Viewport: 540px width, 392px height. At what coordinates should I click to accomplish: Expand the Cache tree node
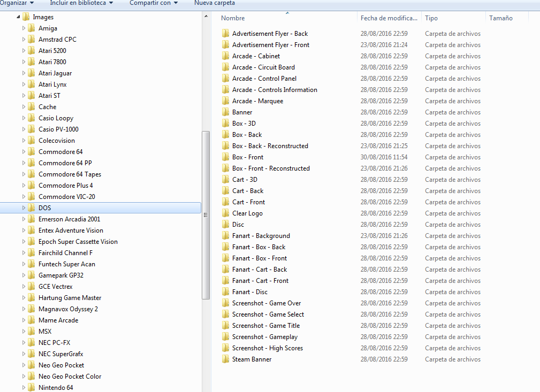click(24, 106)
